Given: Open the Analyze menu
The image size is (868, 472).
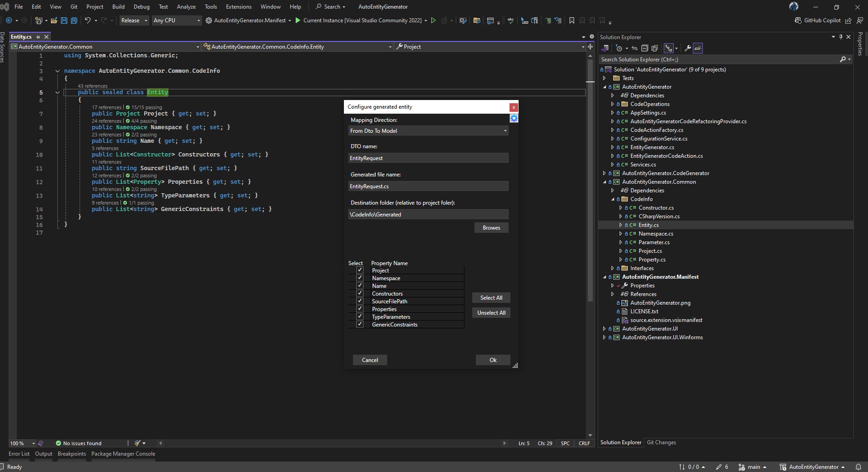Looking at the screenshot, I should coord(186,7).
